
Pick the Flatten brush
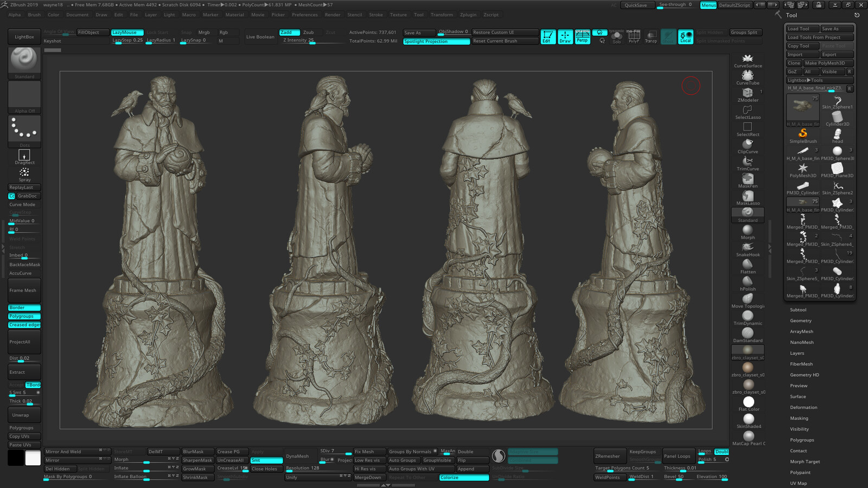748,267
